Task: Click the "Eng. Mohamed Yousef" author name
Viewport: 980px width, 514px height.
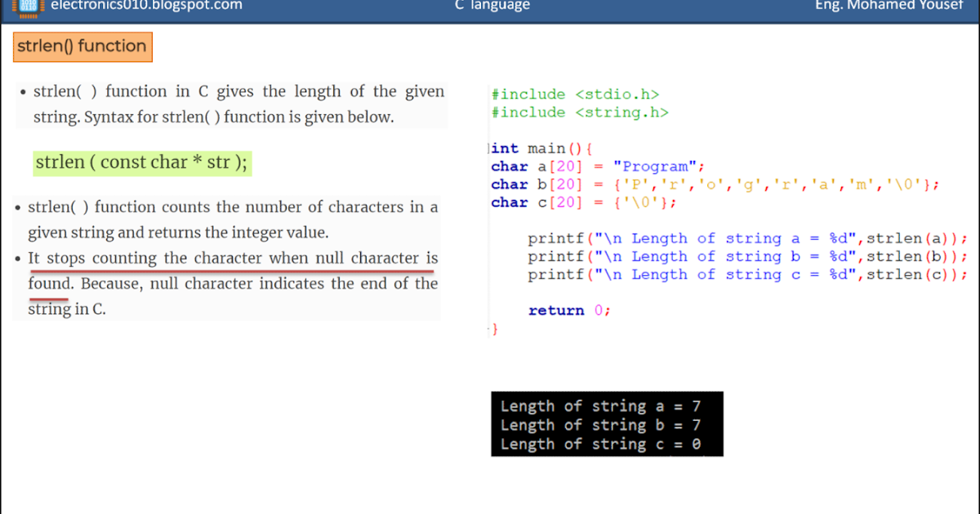Action: [x=889, y=5]
